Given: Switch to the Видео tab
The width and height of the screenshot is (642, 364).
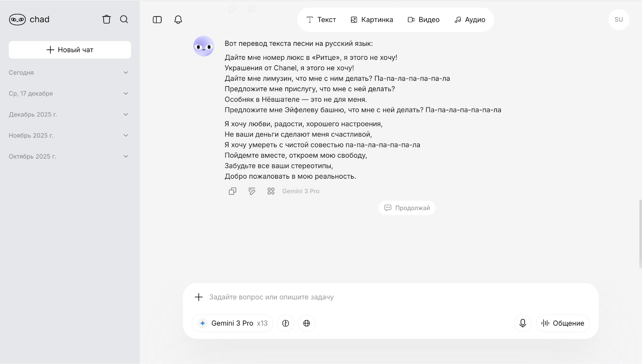Looking at the screenshot, I should [x=424, y=20].
